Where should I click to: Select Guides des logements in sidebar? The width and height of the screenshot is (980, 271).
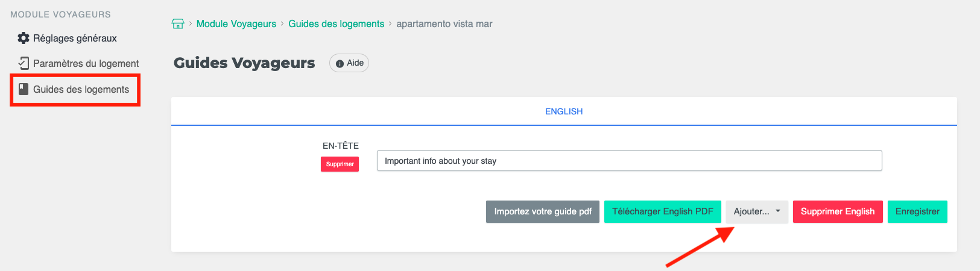tap(81, 89)
